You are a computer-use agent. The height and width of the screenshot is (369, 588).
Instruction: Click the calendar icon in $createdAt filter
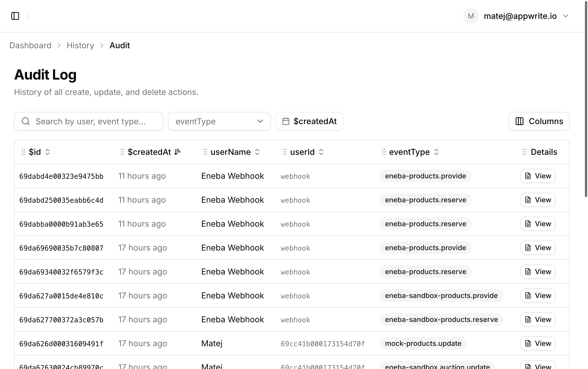(x=286, y=121)
